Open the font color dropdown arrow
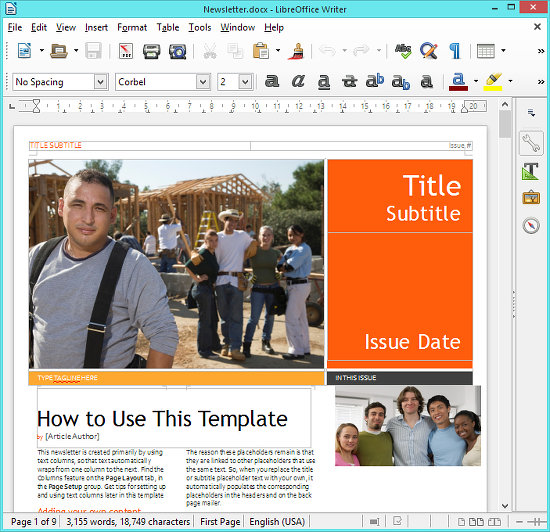Image resolution: width=550 pixels, height=532 pixels. (476, 81)
